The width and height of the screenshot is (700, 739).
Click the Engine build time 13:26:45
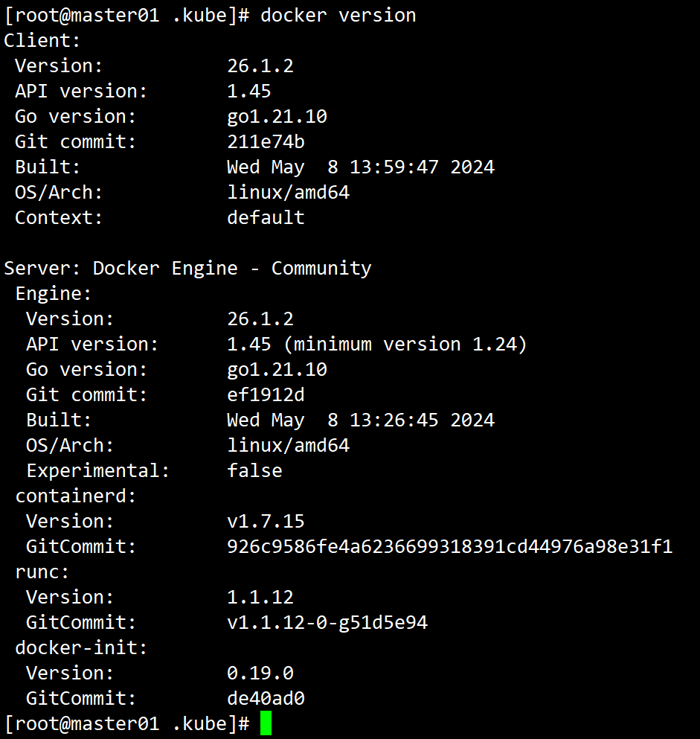tap(394, 420)
